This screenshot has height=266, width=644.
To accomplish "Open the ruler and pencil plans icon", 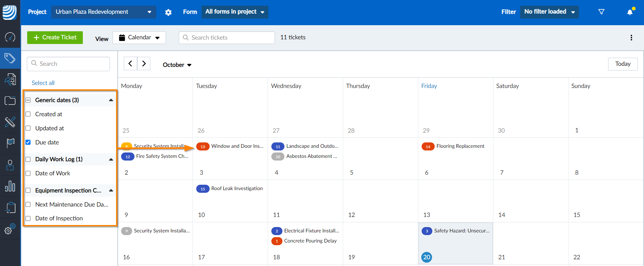I will [10, 122].
